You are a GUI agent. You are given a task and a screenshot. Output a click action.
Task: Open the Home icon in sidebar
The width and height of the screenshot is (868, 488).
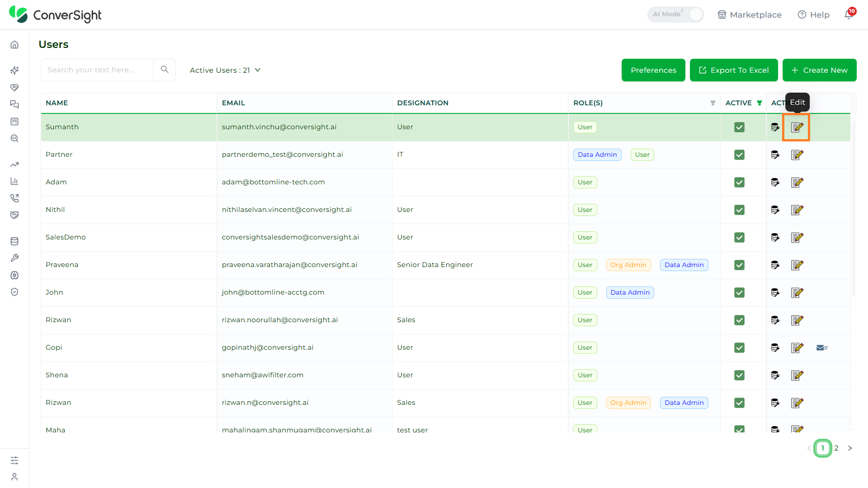[x=14, y=45]
